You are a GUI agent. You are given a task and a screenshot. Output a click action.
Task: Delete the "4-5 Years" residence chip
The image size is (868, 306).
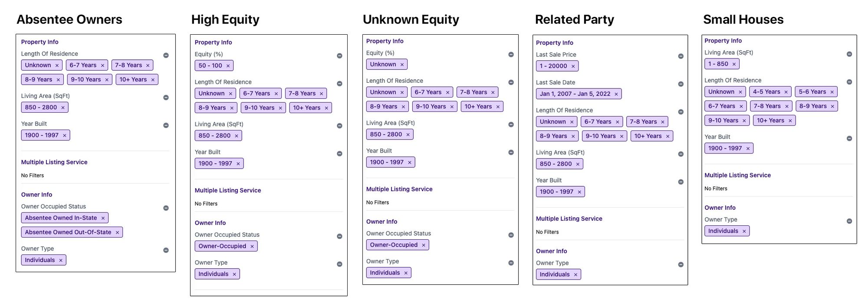tap(786, 92)
